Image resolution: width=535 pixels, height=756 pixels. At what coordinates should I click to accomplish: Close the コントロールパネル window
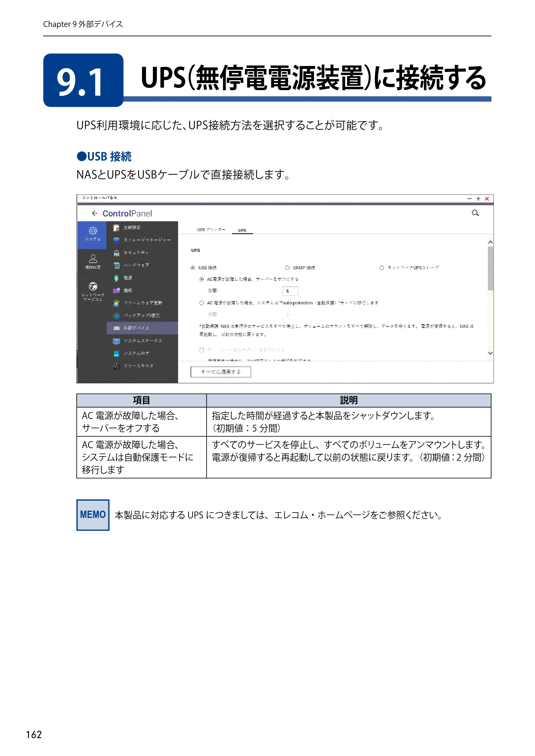[487, 199]
